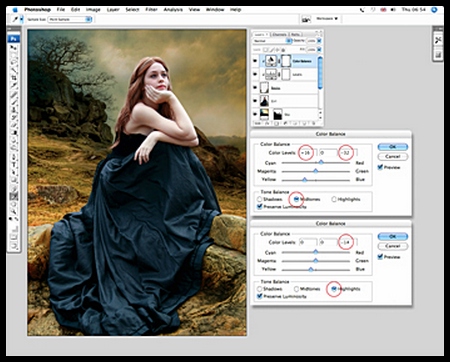Click the volume icon in menu bar
Screen dimensions: 450x362
click(393, 10)
